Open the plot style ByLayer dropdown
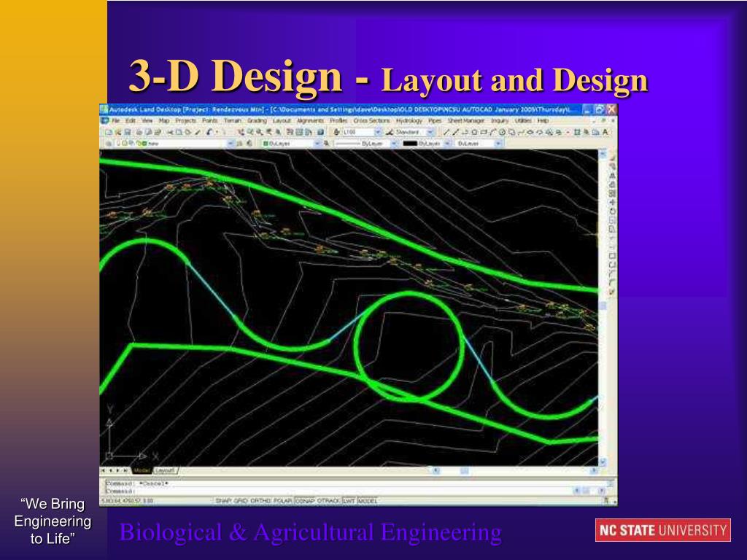This screenshot has width=747, height=560. click(x=479, y=144)
